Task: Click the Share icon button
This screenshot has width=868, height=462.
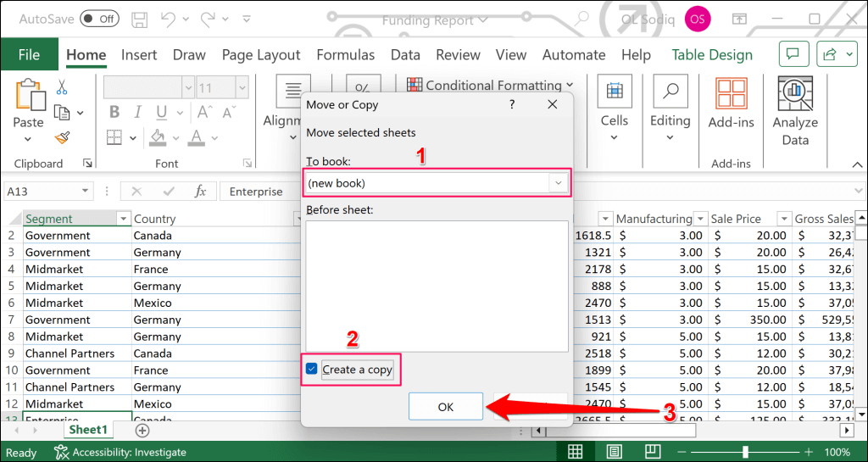Action: click(x=830, y=54)
